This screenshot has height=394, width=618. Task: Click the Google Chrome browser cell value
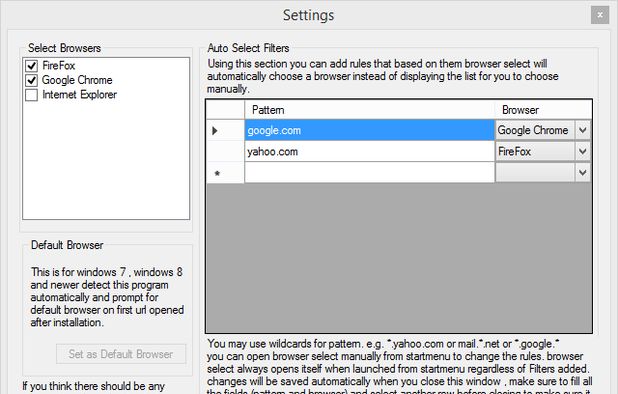click(x=534, y=130)
